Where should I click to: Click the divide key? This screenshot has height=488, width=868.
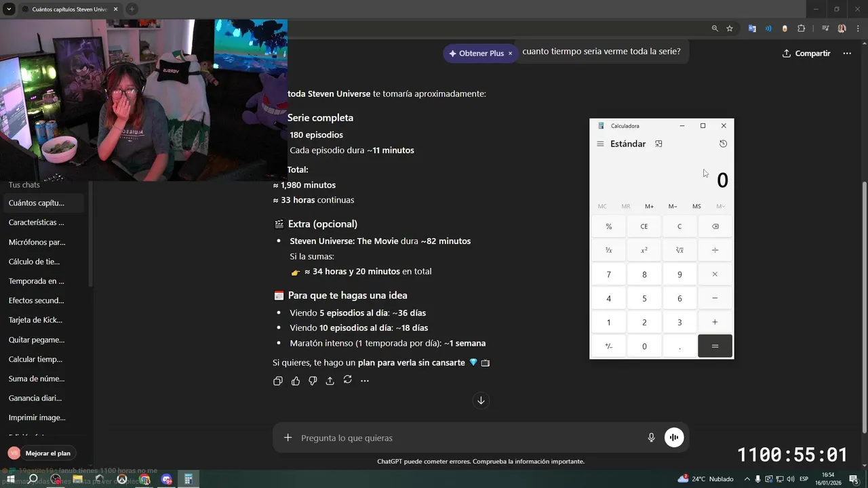[x=715, y=250]
